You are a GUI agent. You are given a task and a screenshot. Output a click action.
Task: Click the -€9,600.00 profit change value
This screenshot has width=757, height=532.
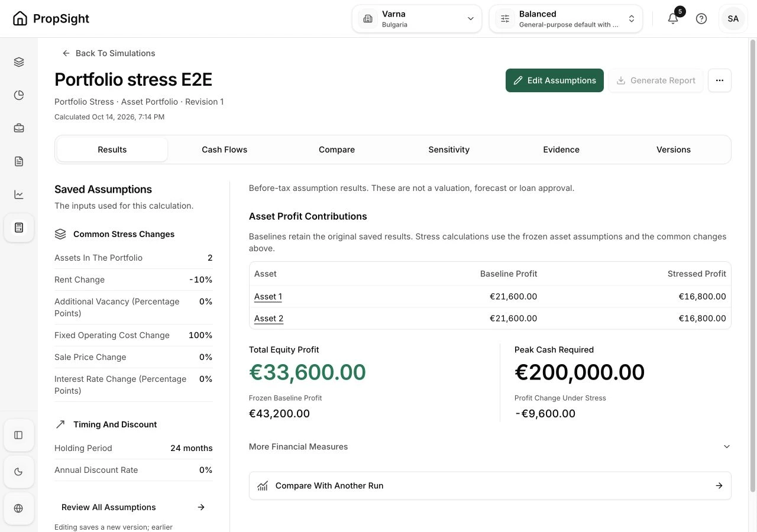coord(545,414)
